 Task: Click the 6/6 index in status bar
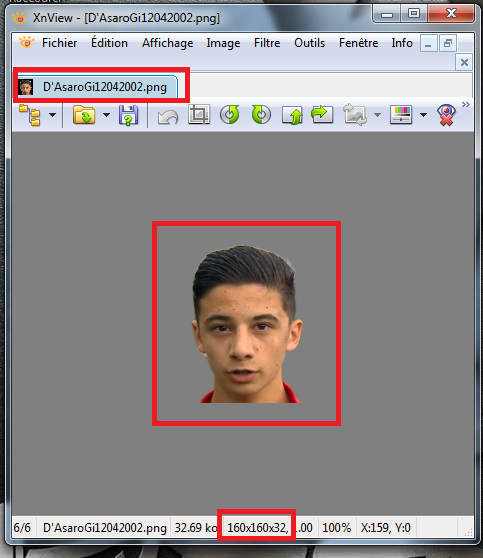(x=22, y=527)
